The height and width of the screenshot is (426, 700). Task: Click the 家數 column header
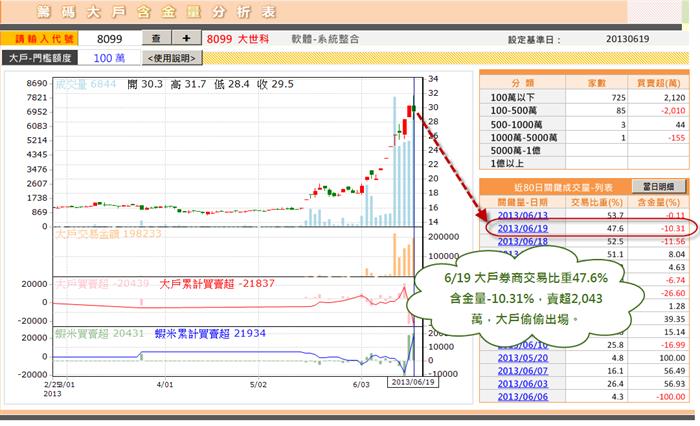[x=596, y=83]
